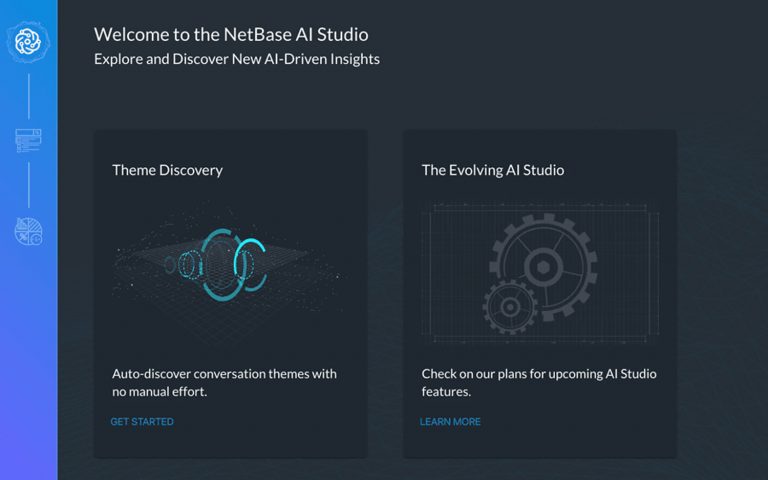Open the pie chart dashboard sidebar icon
Image resolution: width=768 pixels, height=480 pixels.
pos(28,232)
